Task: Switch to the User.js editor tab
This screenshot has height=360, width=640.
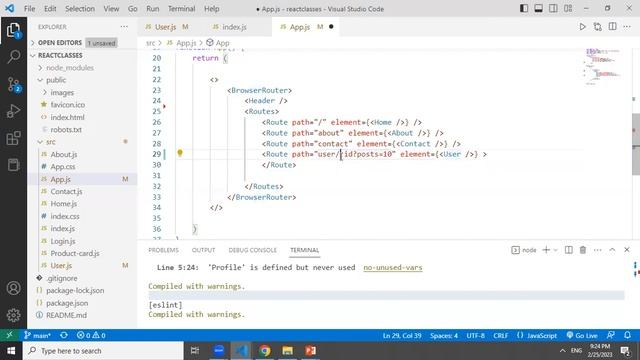Action: [x=165, y=27]
